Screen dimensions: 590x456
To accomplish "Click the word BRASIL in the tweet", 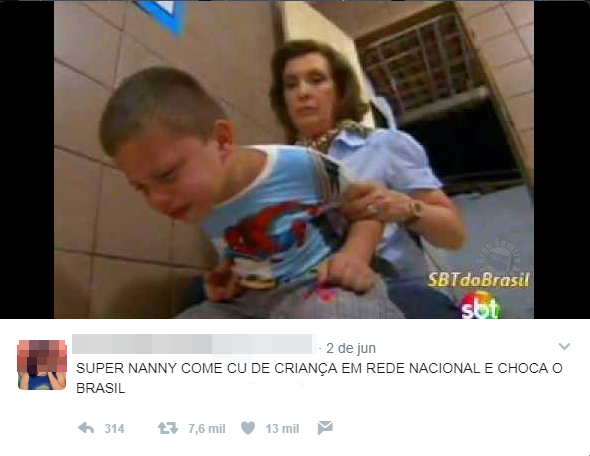I will pos(100,388).
